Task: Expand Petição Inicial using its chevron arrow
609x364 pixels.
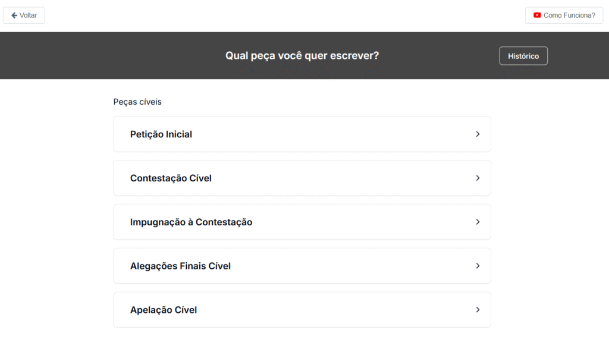Action: pyautogui.click(x=478, y=134)
